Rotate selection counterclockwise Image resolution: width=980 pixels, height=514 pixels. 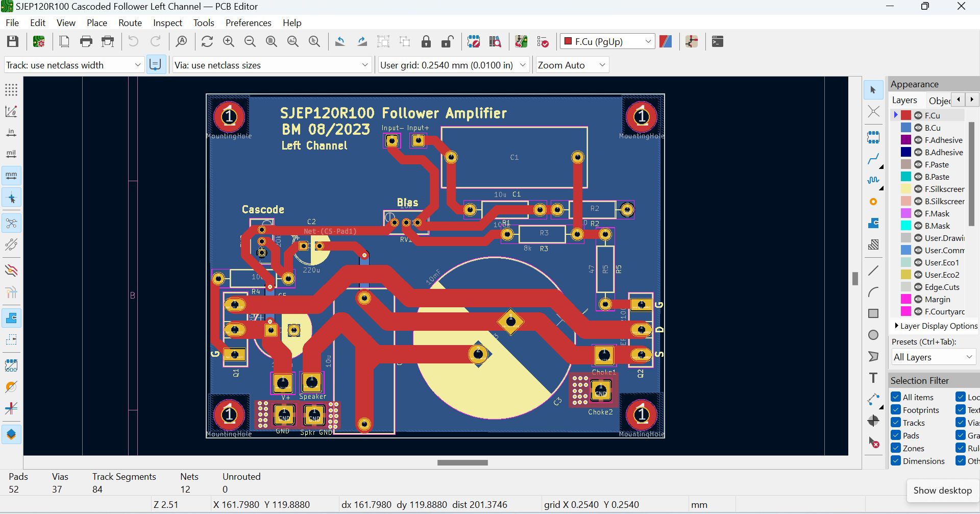tap(340, 42)
